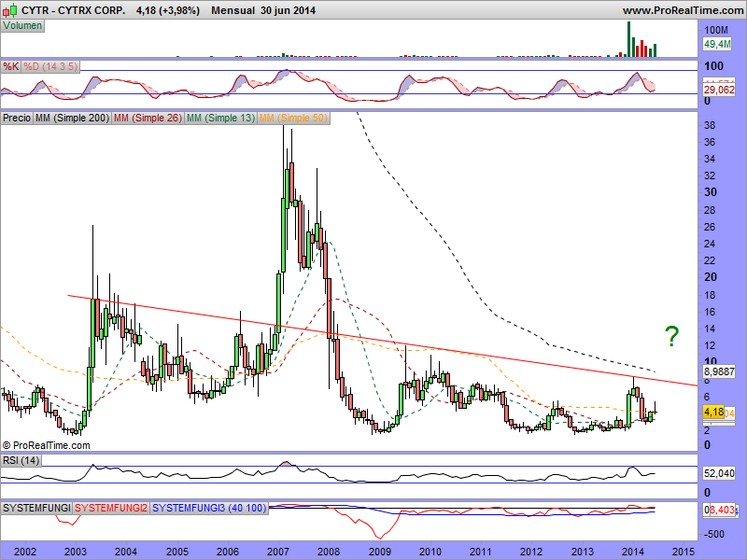Click the MM (Simple 200) moving average label
Image resolution: width=747 pixels, height=560 pixels.
pyautogui.click(x=73, y=118)
